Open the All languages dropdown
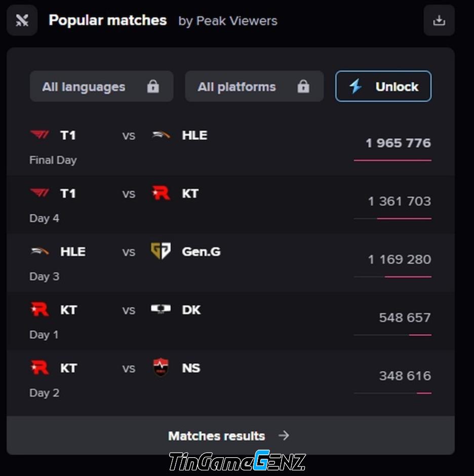Screen dimensions: 474x476 click(101, 86)
